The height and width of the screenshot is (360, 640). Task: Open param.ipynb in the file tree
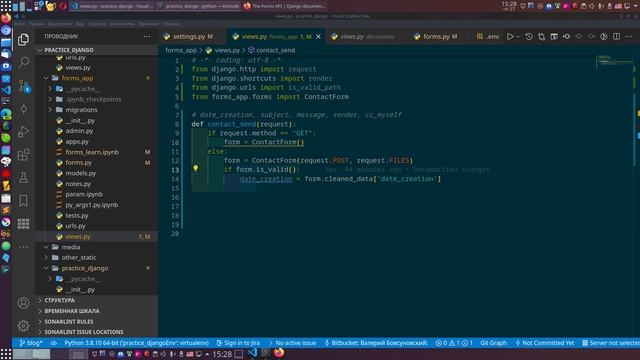(x=96, y=194)
